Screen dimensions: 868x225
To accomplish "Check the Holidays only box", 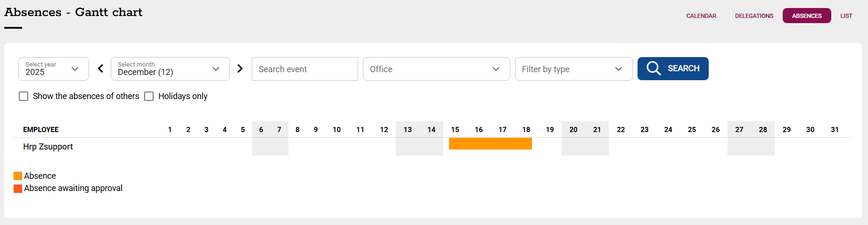I will (149, 96).
